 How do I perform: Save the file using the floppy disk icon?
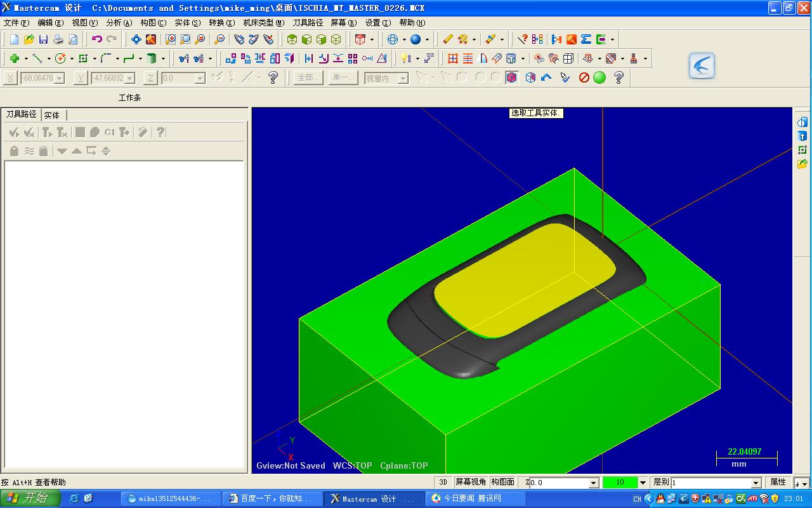[43, 39]
